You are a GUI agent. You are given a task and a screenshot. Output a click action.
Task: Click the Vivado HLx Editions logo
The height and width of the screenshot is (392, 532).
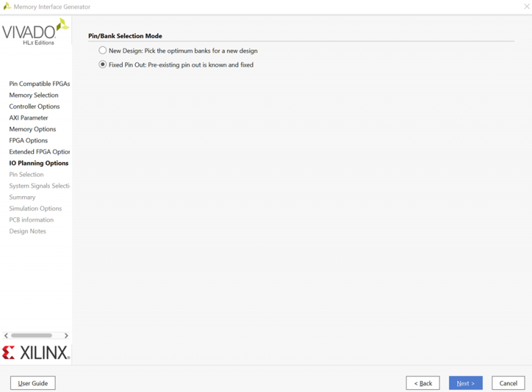click(x=35, y=33)
